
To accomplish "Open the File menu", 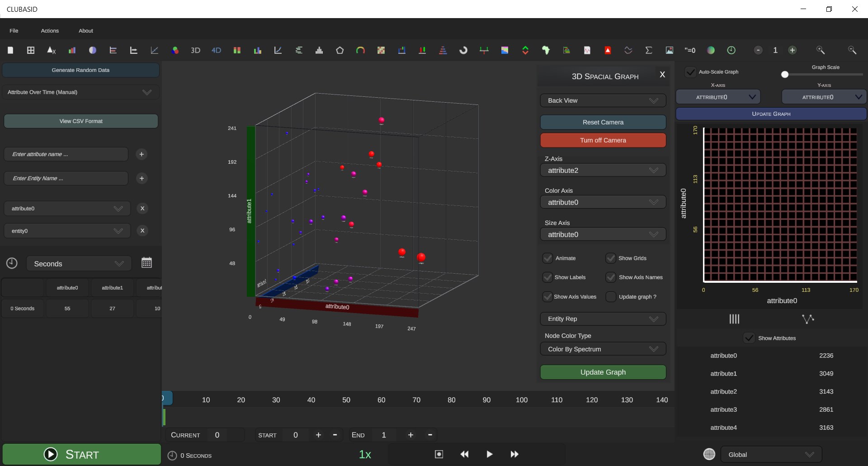I will pyautogui.click(x=14, y=31).
